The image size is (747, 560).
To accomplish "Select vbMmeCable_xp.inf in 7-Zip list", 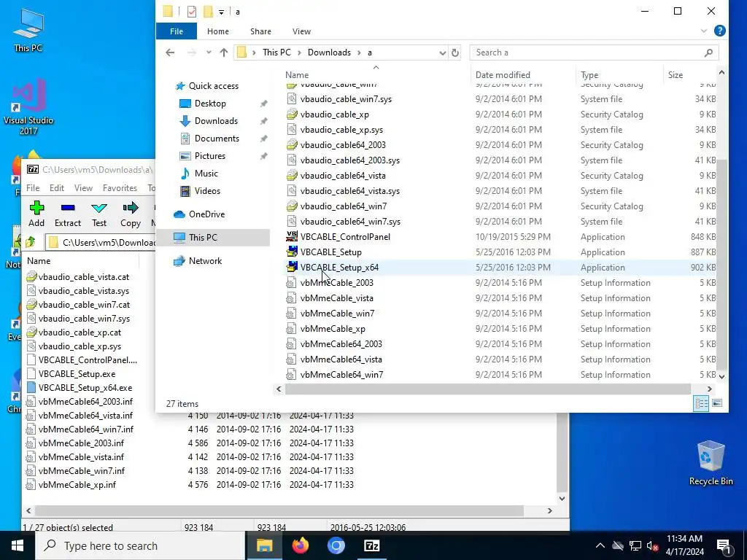I will (77, 485).
